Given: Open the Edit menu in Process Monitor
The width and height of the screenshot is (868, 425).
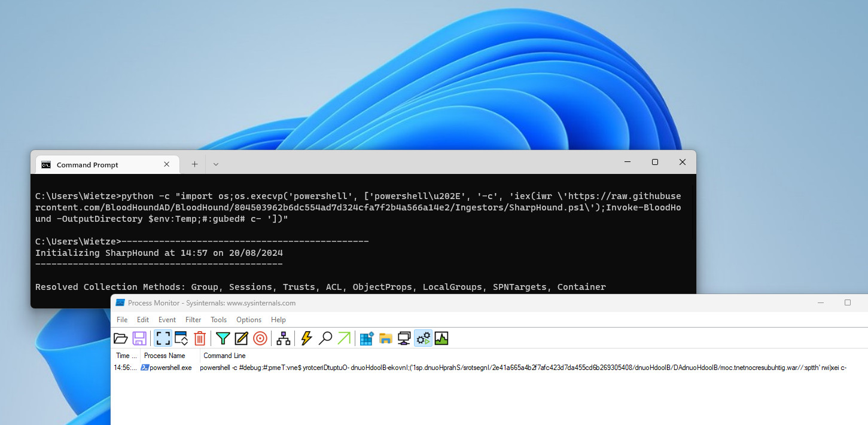Looking at the screenshot, I should pyautogui.click(x=143, y=320).
